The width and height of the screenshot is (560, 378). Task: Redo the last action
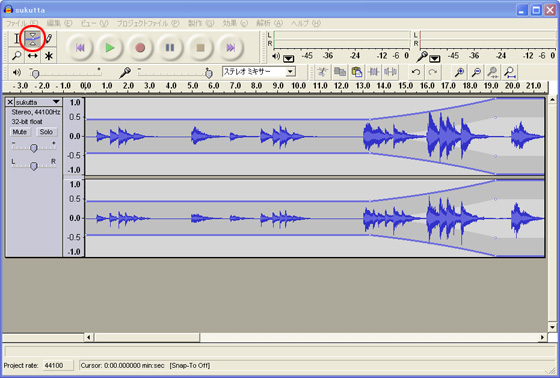[433, 72]
